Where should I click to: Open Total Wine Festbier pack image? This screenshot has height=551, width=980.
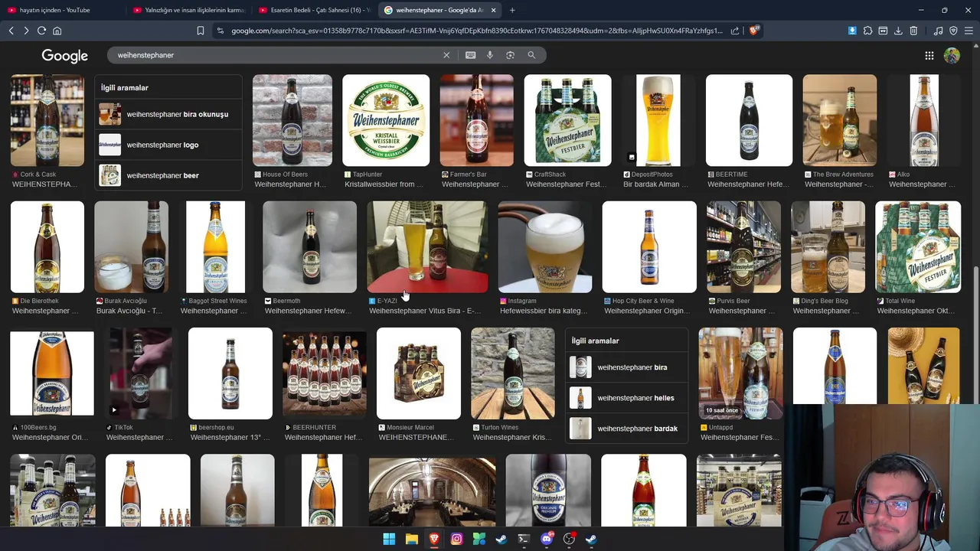coord(918,247)
